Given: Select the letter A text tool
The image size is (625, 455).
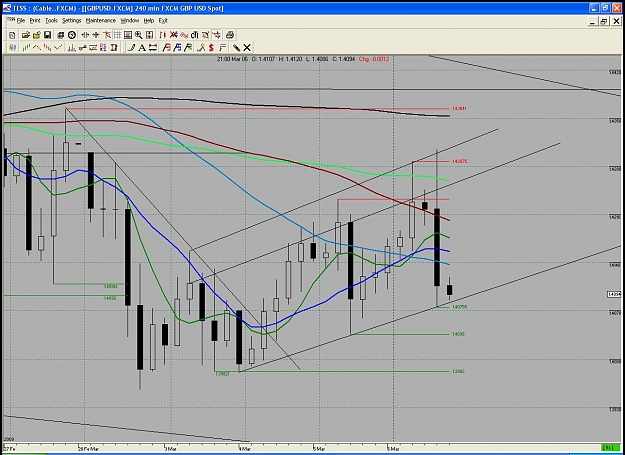Looking at the screenshot, I should (142, 48).
